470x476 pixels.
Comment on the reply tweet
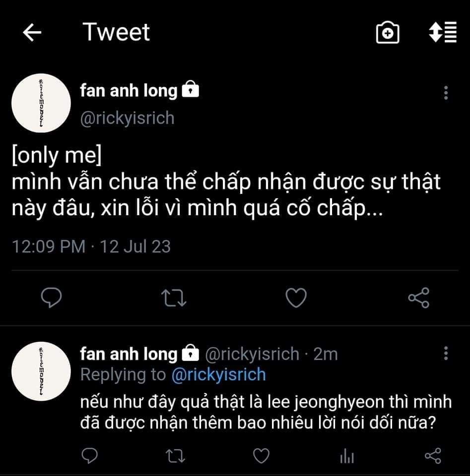(88, 455)
